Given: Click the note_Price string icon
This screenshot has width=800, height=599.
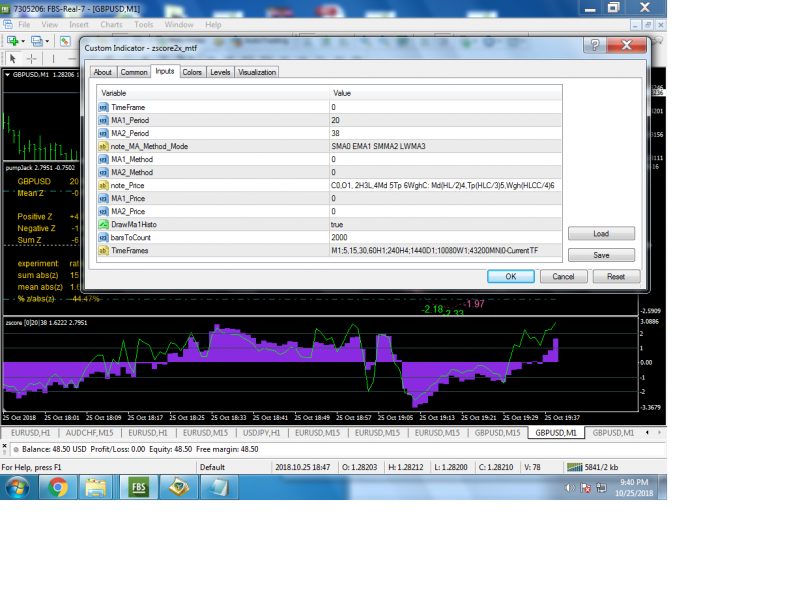Looking at the screenshot, I should click(104, 185).
